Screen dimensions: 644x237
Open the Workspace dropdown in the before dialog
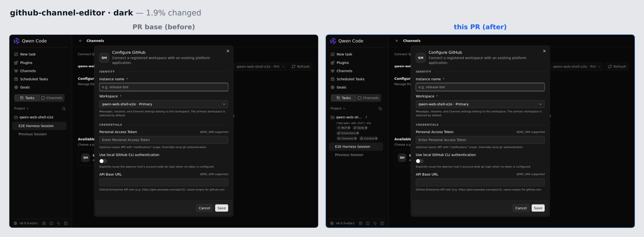click(164, 104)
